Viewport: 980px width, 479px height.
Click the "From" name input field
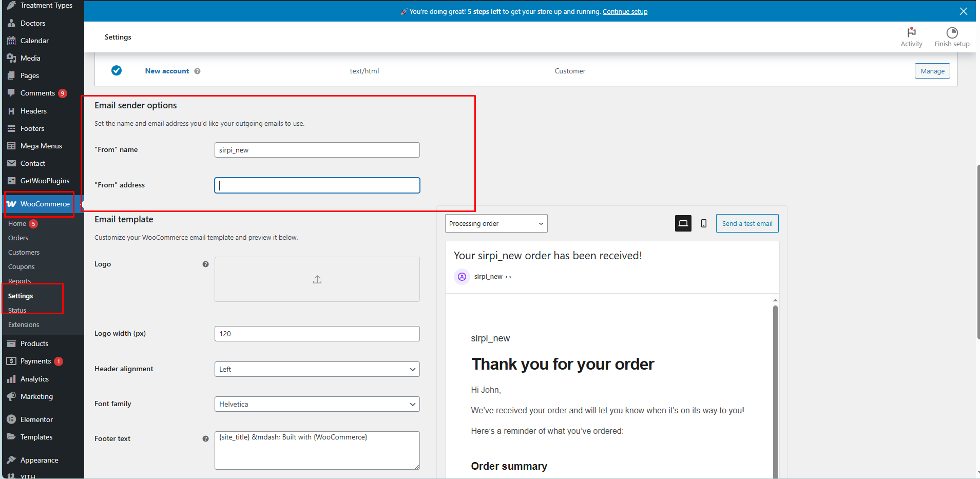[317, 150]
